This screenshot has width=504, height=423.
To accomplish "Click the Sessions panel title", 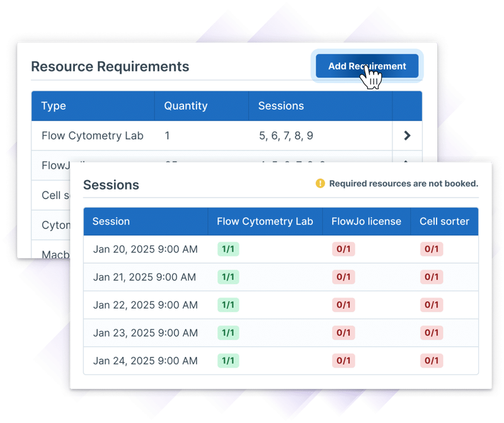I will (x=111, y=184).
